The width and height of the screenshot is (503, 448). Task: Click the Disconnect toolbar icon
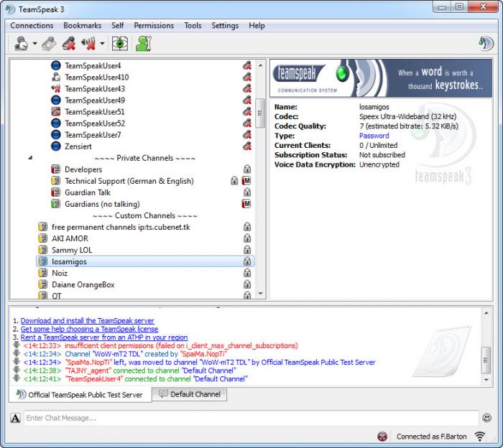coord(49,43)
